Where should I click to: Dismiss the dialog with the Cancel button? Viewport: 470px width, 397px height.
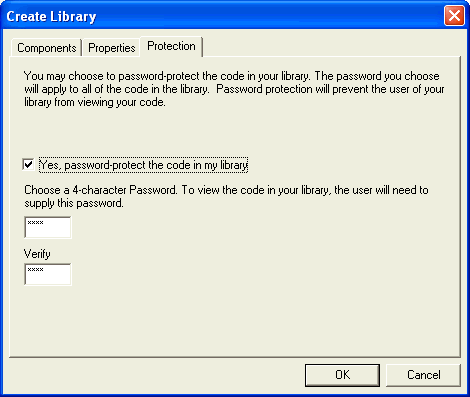[423, 375]
